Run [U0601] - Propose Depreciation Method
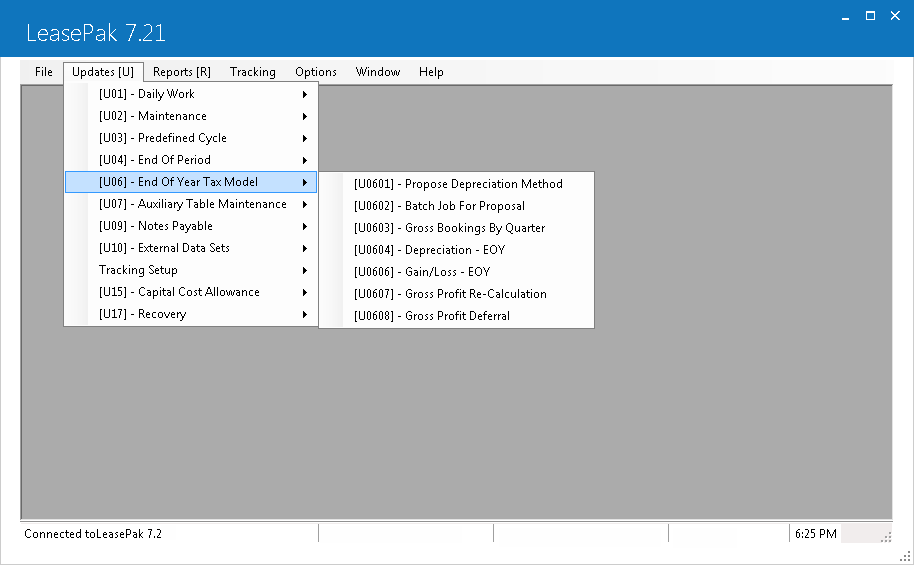The width and height of the screenshot is (914, 565). click(x=457, y=184)
